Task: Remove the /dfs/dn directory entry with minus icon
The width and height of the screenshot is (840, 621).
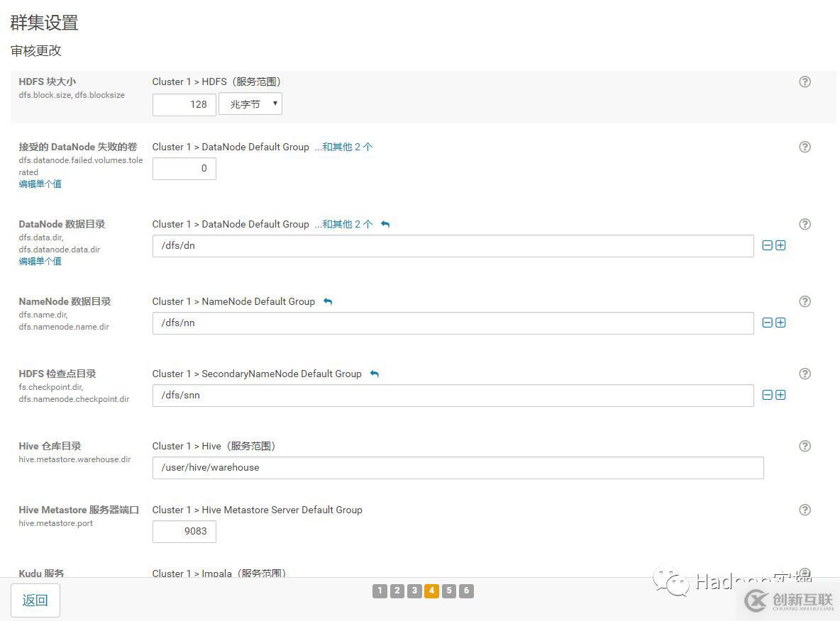Action: pyautogui.click(x=767, y=245)
